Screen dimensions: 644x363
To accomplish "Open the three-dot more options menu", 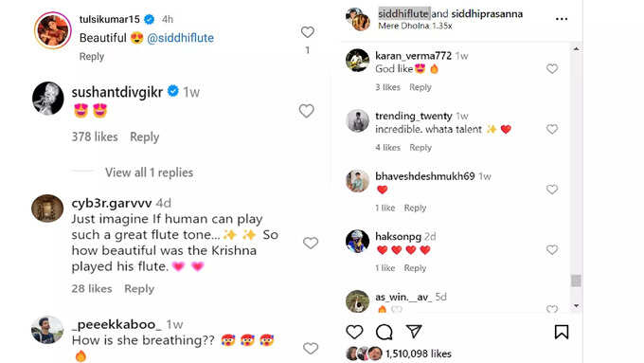I will (562, 19).
